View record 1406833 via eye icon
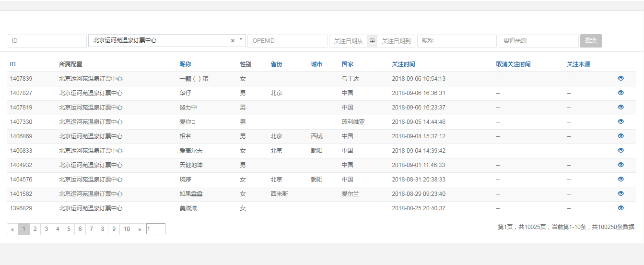The height and width of the screenshot is (265, 644). click(621, 150)
